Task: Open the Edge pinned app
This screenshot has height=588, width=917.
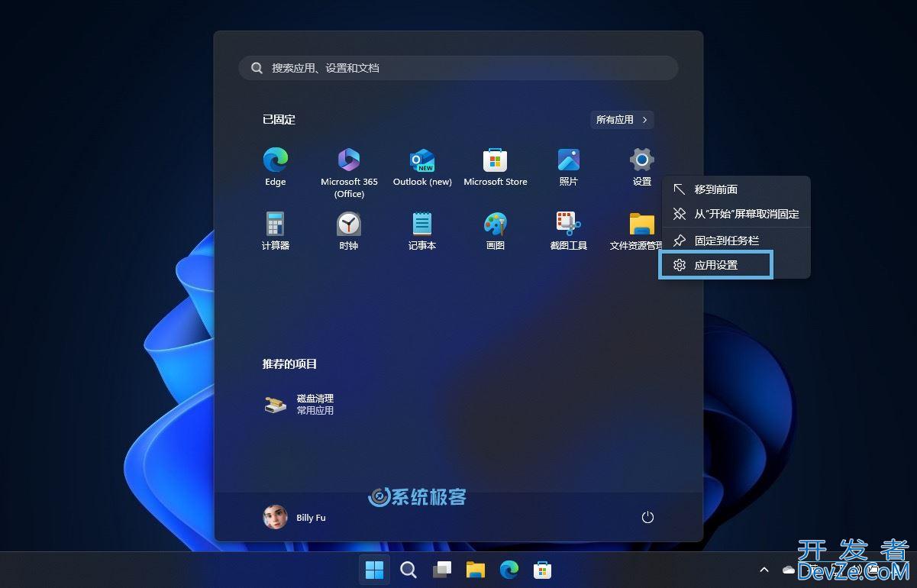Action: (x=276, y=167)
